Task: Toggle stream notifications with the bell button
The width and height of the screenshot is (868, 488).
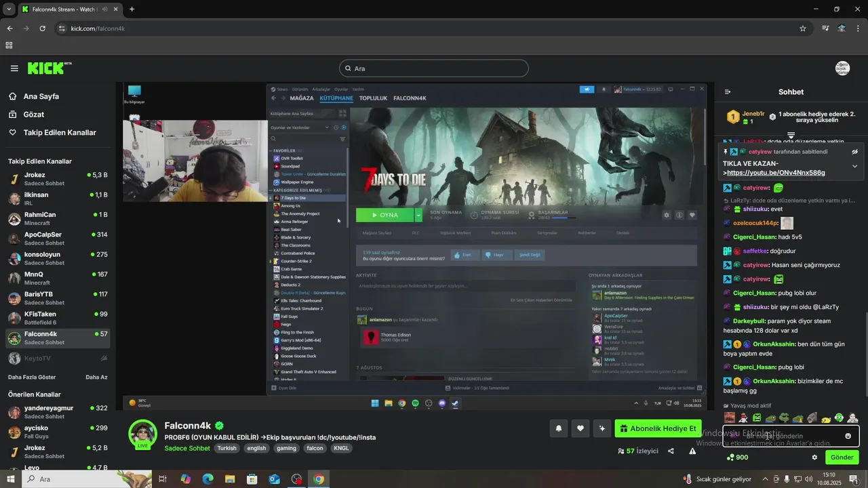Action: coord(559,428)
